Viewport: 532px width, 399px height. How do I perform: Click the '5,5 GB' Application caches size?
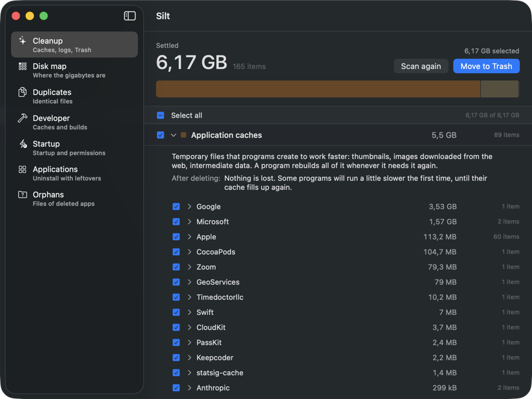click(x=444, y=135)
